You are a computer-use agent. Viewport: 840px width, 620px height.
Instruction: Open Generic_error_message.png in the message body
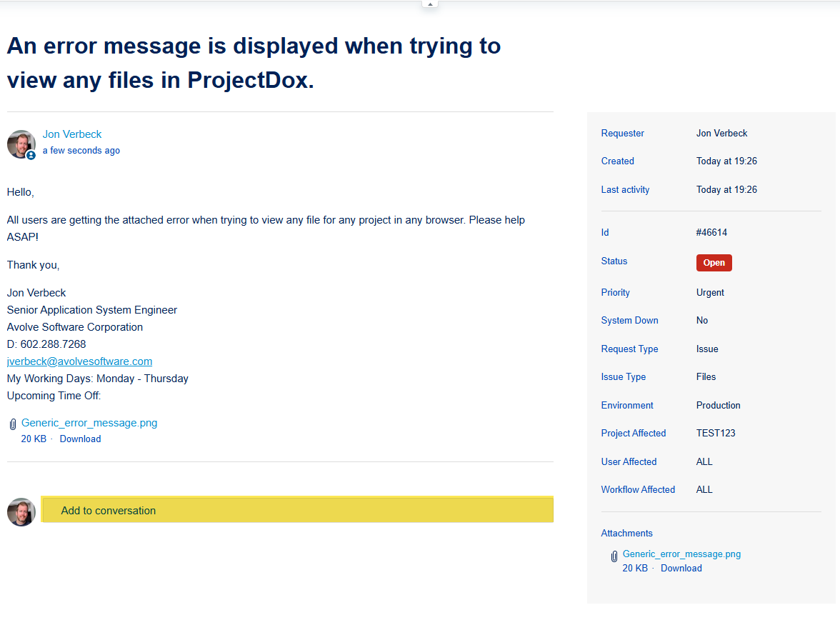[x=89, y=423]
